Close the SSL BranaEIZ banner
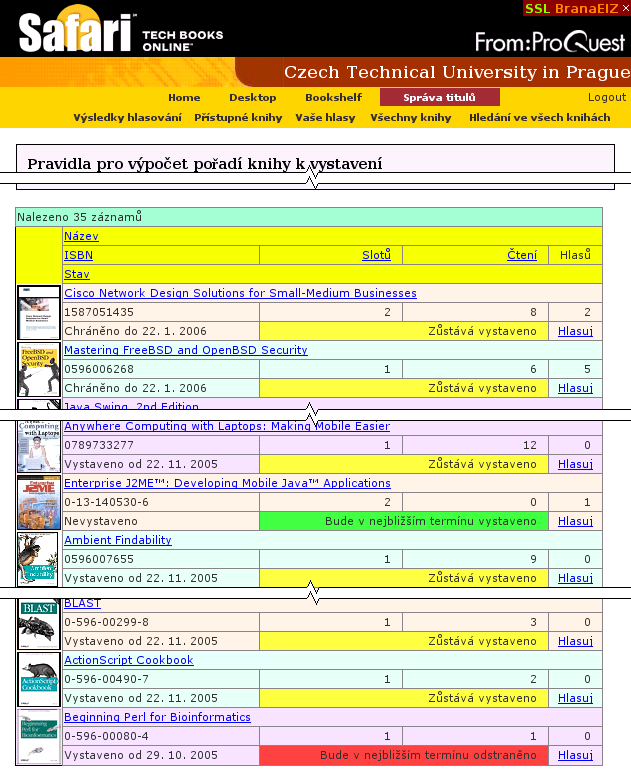Viewport: 631px width, 780px height. pos(626,8)
